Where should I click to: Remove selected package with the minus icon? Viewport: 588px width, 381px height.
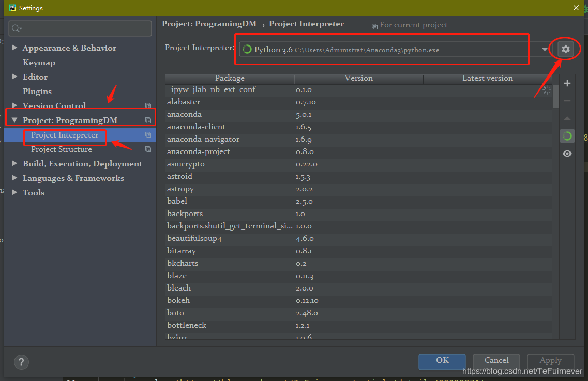567,101
